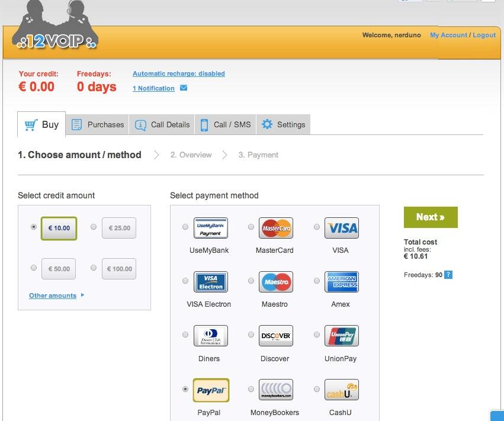The height and width of the screenshot is (421, 504).
Task: Click the 1. Choose amount / method step
Action: 80,155
